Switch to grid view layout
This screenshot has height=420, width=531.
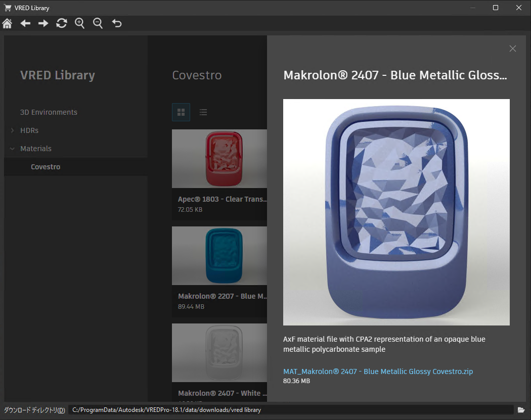point(181,112)
